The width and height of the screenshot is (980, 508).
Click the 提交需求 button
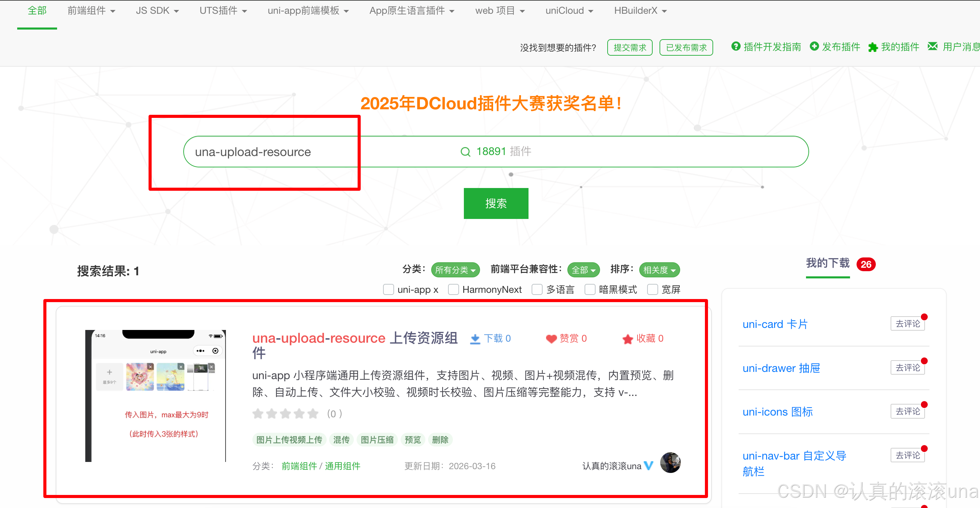[x=630, y=47]
